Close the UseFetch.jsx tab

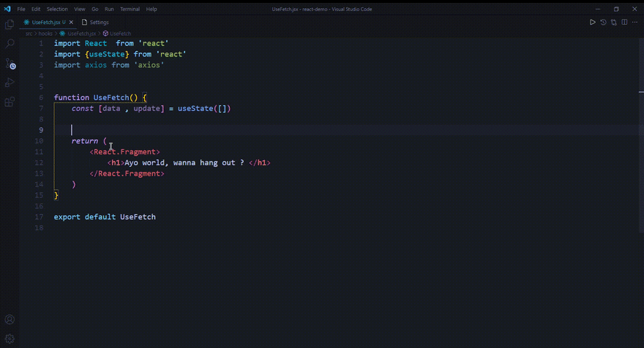71,22
